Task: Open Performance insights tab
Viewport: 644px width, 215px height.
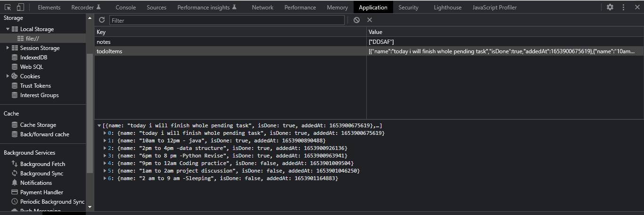Action: [x=207, y=7]
